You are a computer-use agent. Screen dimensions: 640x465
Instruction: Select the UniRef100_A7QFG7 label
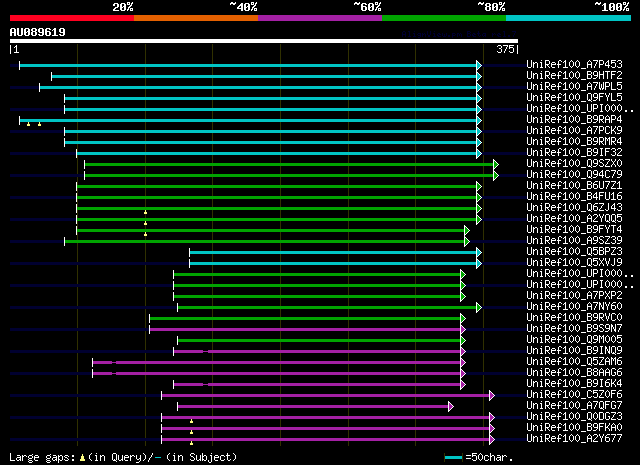click(574, 406)
